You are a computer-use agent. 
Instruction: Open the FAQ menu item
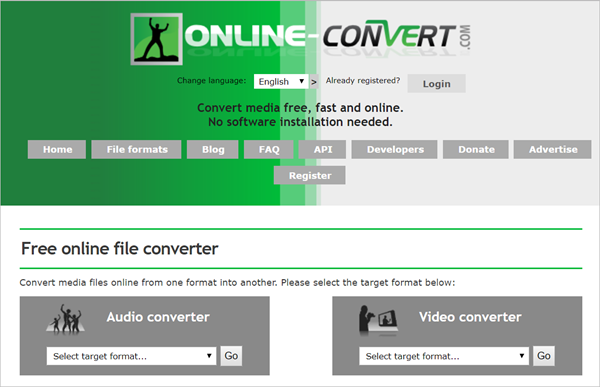[x=269, y=149]
